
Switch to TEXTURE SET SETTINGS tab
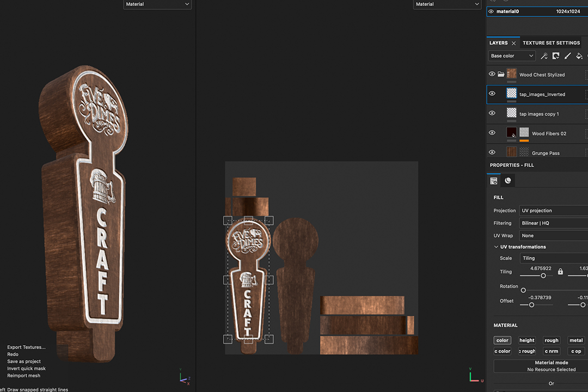(x=551, y=43)
